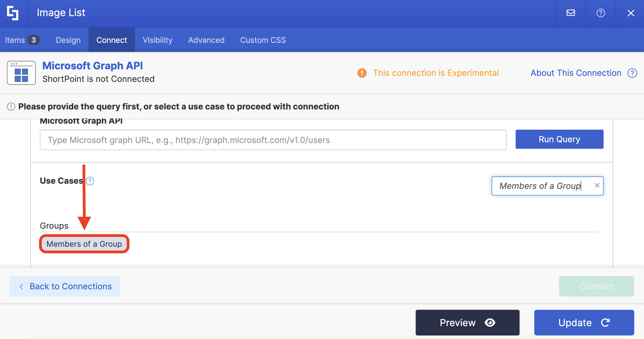Open the Custom CSS tab
The image size is (644, 339).
point(263,40)
